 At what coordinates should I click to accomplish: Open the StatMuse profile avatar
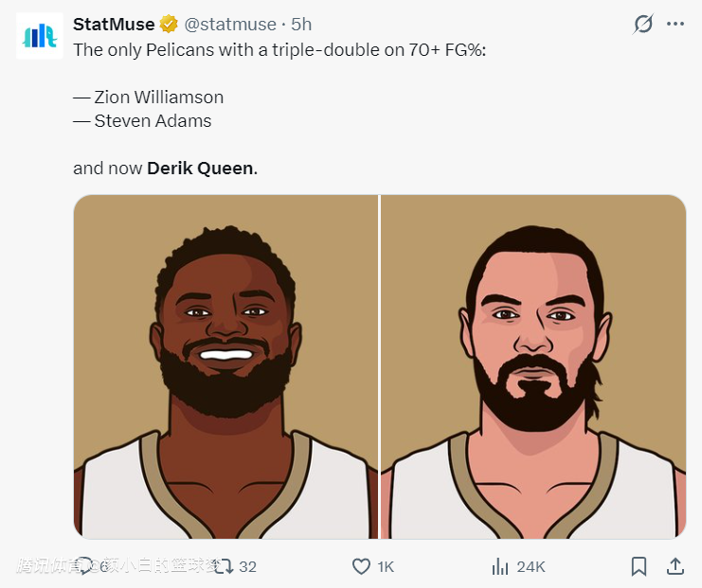(39, 37)
